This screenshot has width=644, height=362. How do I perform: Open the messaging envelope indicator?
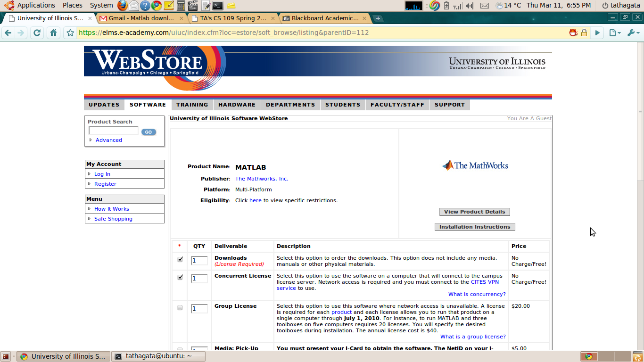[x=485, y=6]
